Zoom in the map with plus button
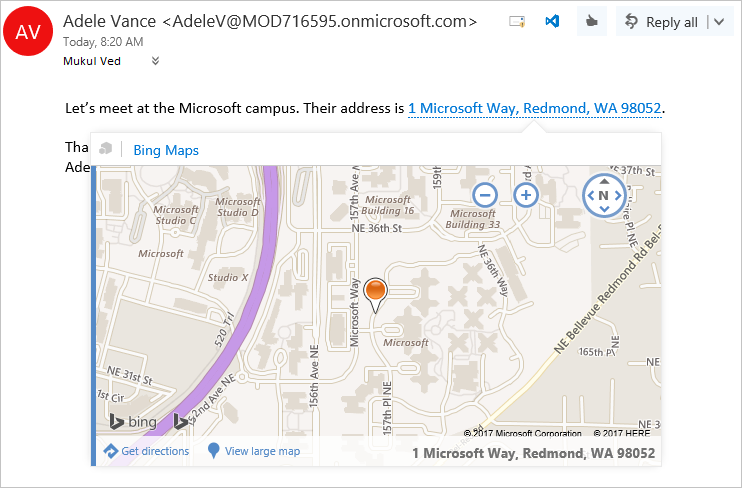 tap(526, 195)
